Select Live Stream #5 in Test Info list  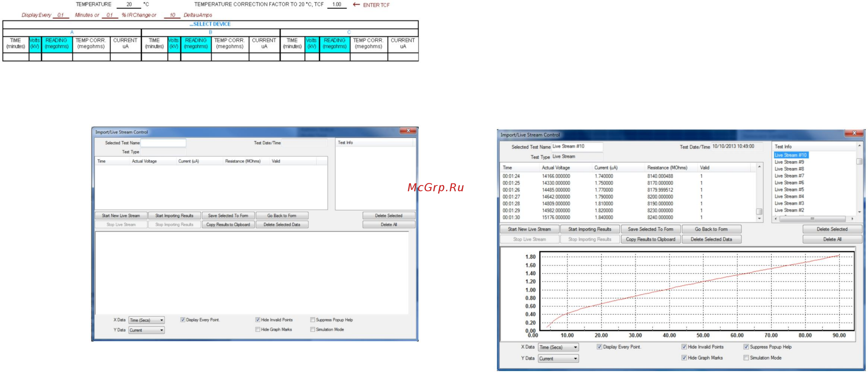tap(789, 190)
